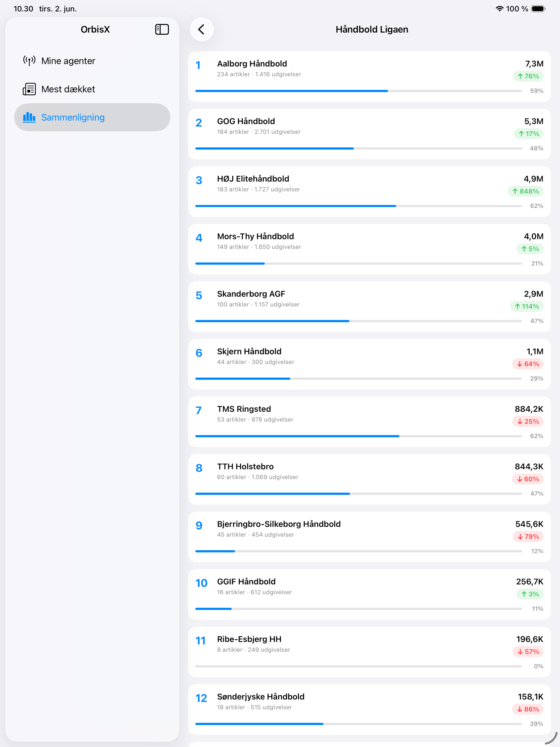Click the 5,3M reach value
Screen dimensions: 560x747
click(534, 121)
